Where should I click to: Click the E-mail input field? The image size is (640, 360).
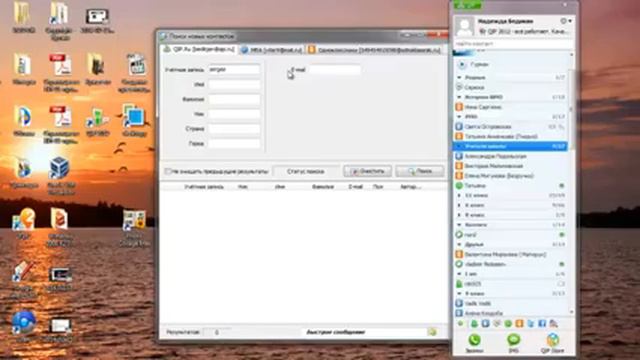(x=335, y=70)
